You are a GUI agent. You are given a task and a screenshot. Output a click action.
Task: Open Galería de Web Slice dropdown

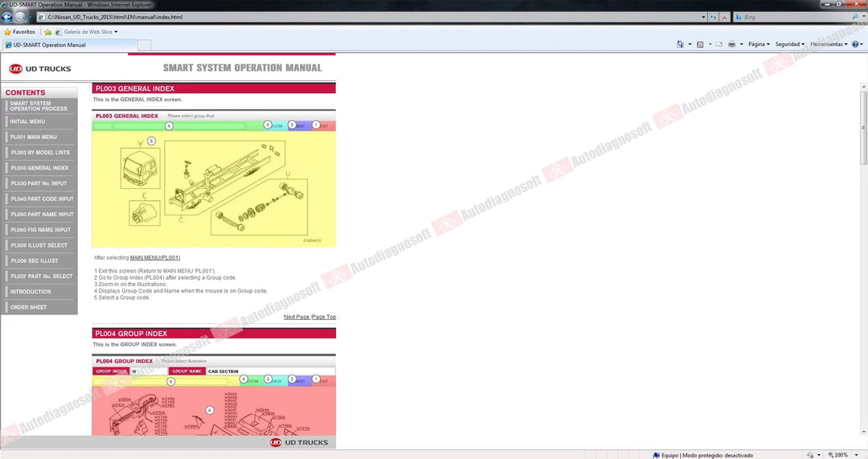pyautogui.click(x=86, y=32)
